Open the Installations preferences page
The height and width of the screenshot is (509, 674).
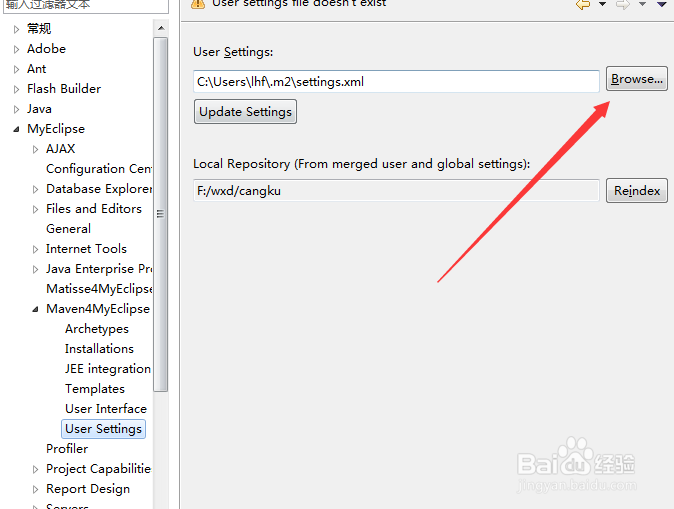coord(99,349)
